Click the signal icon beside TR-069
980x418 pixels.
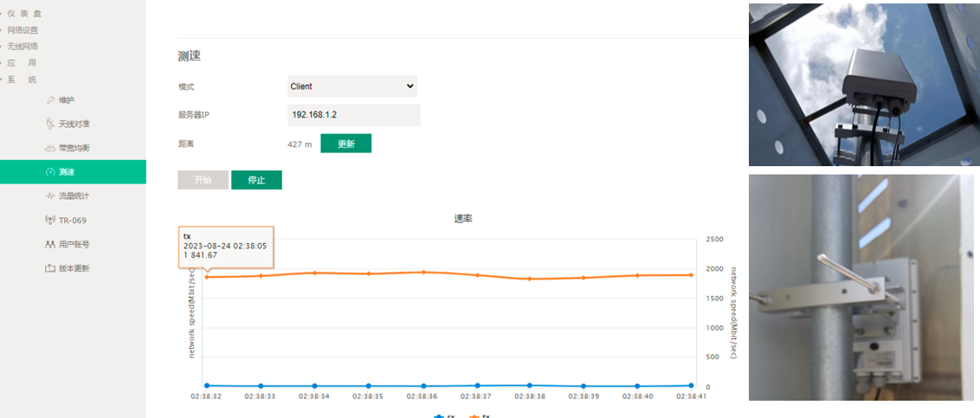(x=50, y=221)
